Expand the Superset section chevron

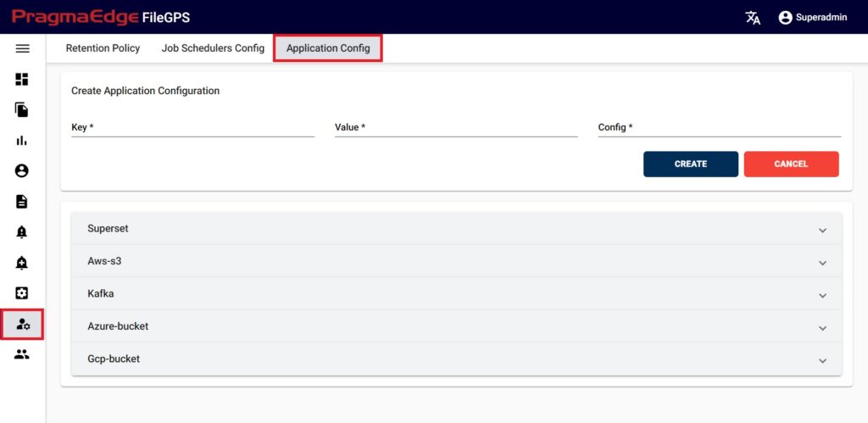[822, 231]
